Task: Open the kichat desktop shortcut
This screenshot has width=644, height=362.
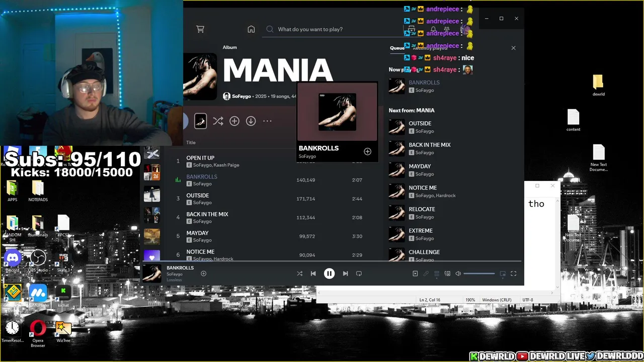Action: [x=63, y=296]
